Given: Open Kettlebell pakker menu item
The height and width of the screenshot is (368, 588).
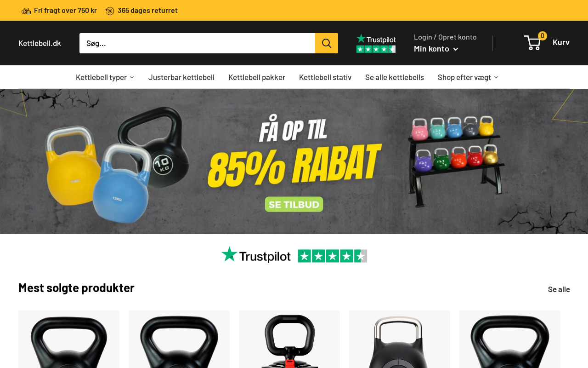Looking at the screenshot, I should click(257, 77).
